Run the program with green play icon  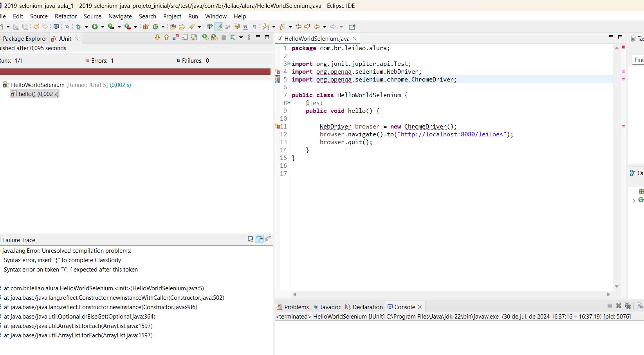coord(95,27)
